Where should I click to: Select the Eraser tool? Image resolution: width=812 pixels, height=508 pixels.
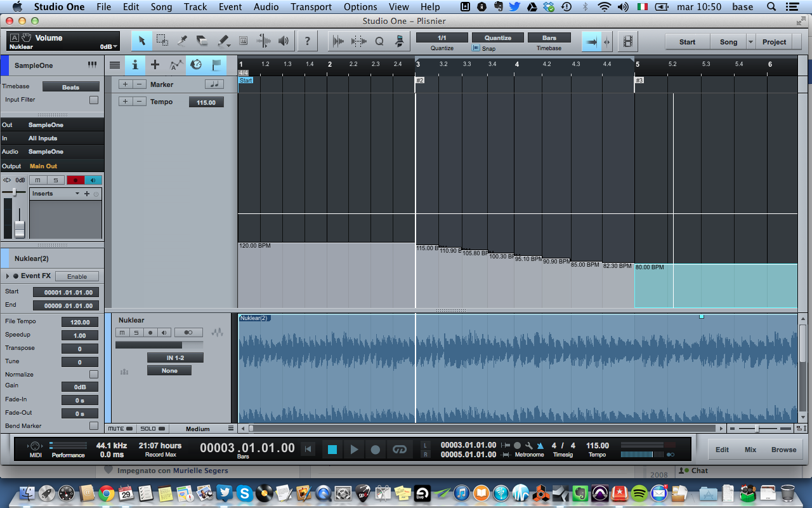[x=202, y=41]
